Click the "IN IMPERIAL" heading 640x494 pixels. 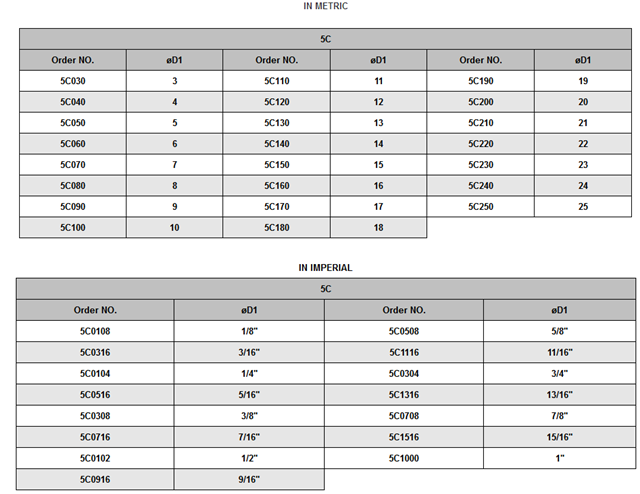pos(326,268)
